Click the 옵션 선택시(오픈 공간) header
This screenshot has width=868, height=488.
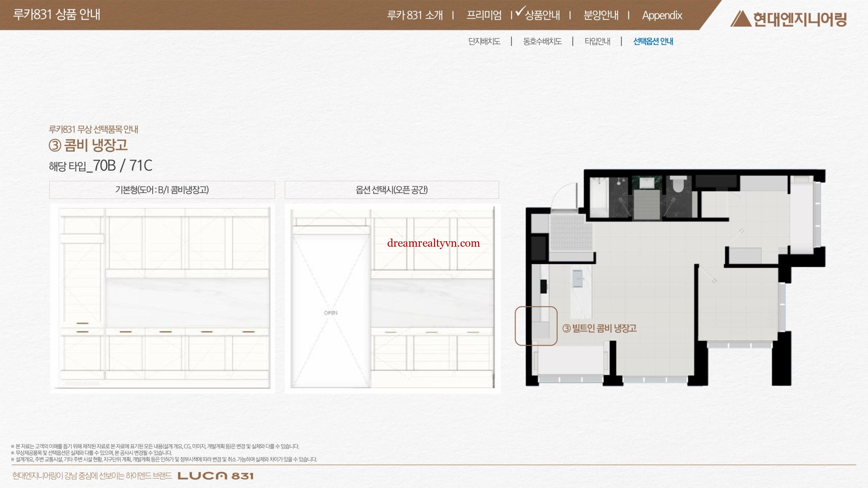pyautogui.click(x=392, y=190)
